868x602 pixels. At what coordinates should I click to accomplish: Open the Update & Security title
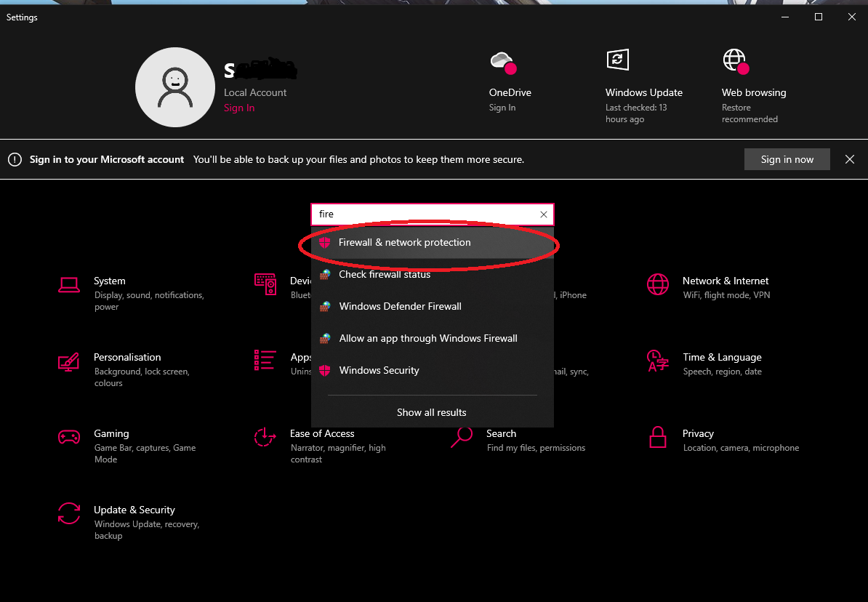[x=134, y=510]
